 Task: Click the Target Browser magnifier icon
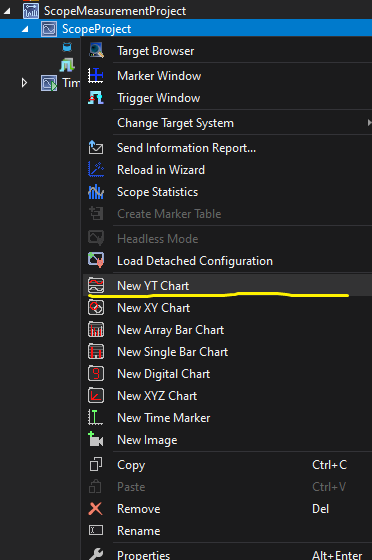pyautogui.click(x=96, y=50)
